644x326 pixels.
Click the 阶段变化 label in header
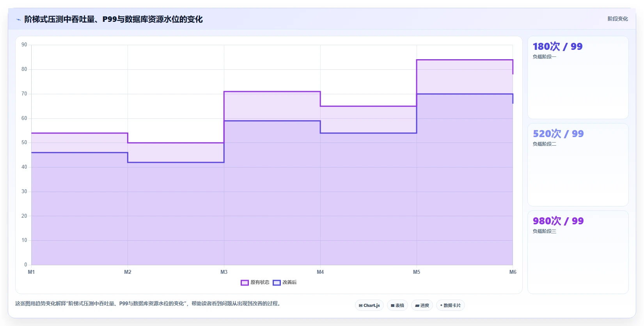[618, 19]
